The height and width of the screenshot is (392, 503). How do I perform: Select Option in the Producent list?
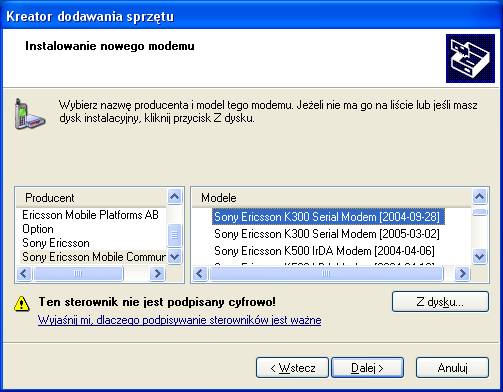click(x=38, y=229)
